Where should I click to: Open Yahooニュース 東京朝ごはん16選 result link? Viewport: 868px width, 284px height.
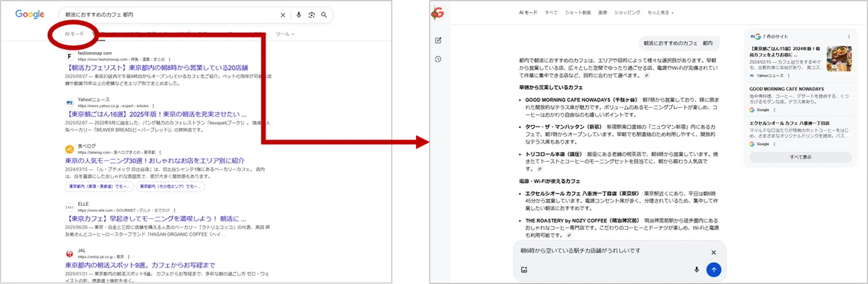(156, 113)
